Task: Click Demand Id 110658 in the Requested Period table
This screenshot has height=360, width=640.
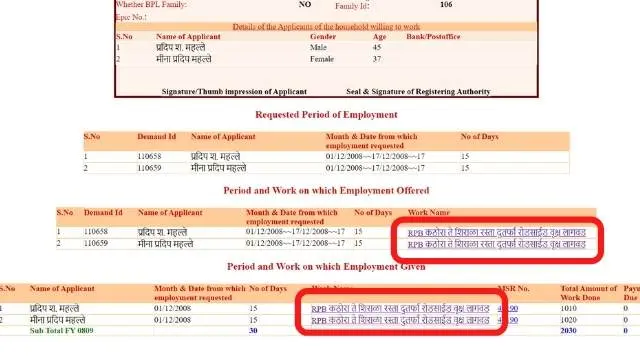Action: 149,156
